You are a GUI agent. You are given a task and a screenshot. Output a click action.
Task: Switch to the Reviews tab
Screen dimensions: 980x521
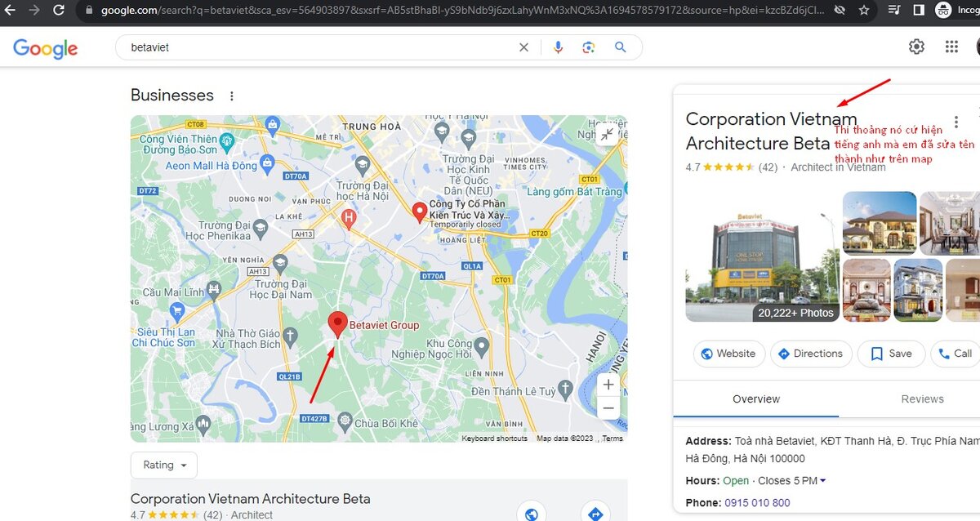[923, 399]
